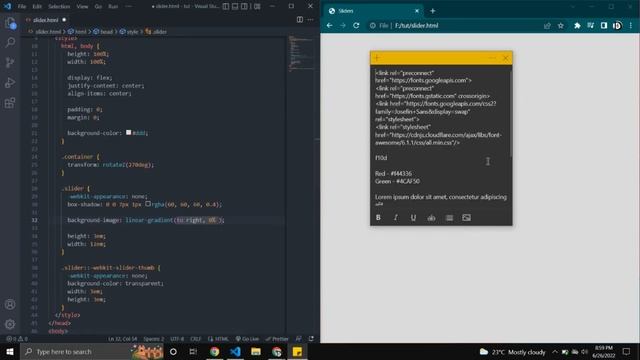Toggle bullet list in sticky note

coord(449,218)
